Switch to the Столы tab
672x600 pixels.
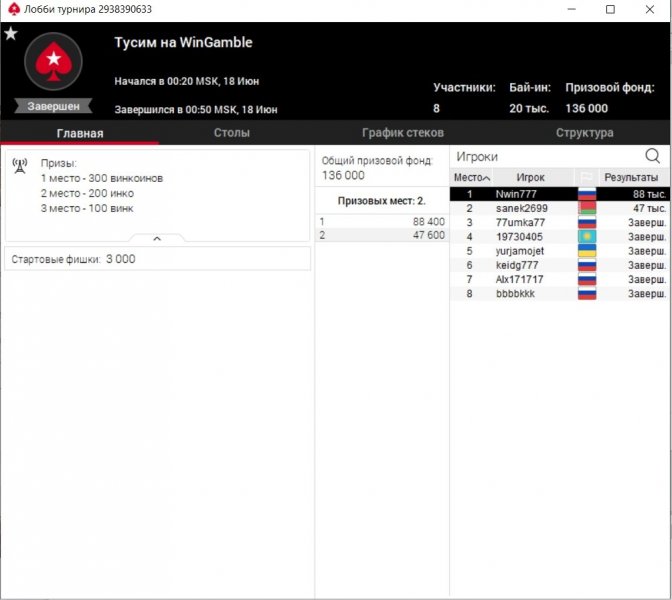click(x=231, y=133)
